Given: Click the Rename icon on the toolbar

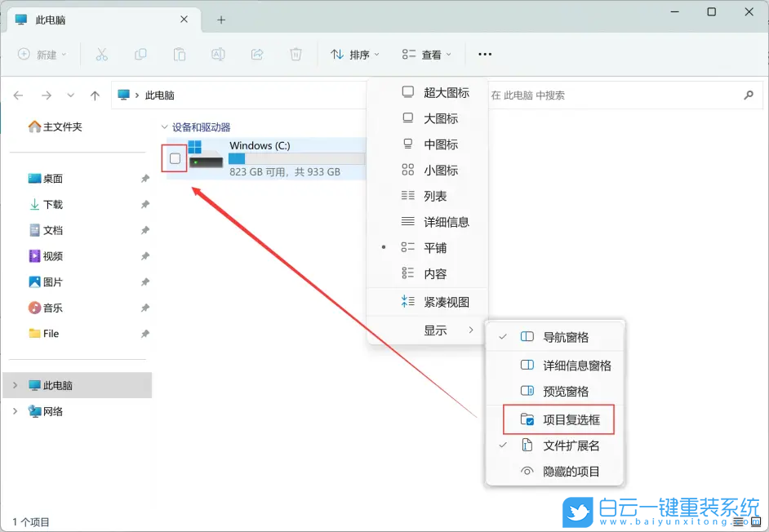Looking at the screenshot, I should (219, 54).
